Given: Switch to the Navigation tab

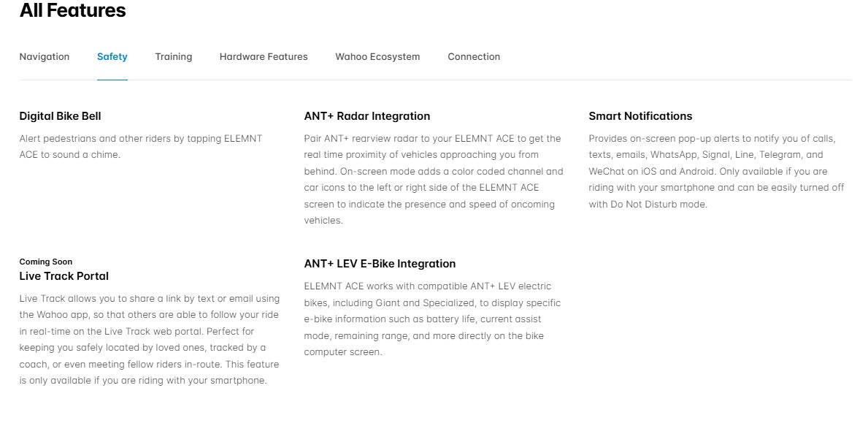Looking at the screenshot, I should pyautogui.click(x=45, y=57).
